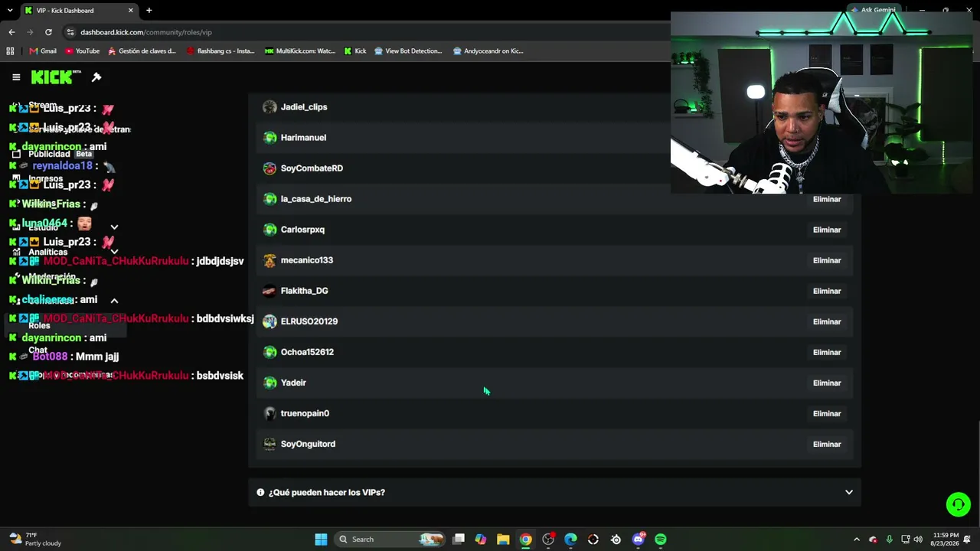Open Discord from the taskbar
Screen dimensions: 980x551
[639, 540]
